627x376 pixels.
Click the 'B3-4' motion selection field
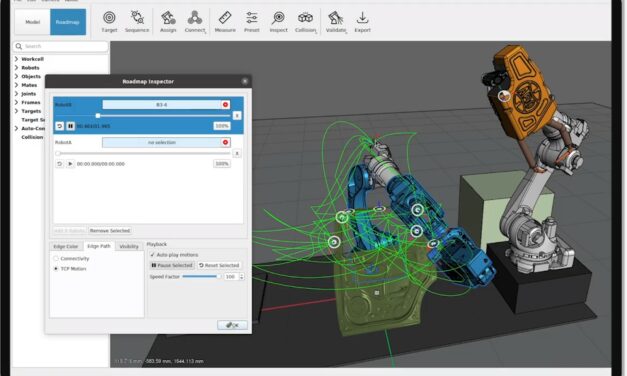162,104
